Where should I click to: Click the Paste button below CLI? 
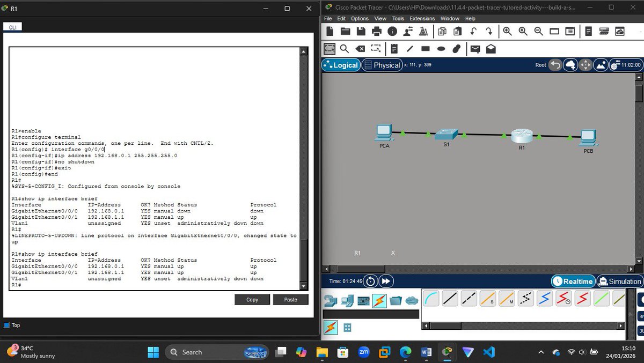[x=291, y=299]
